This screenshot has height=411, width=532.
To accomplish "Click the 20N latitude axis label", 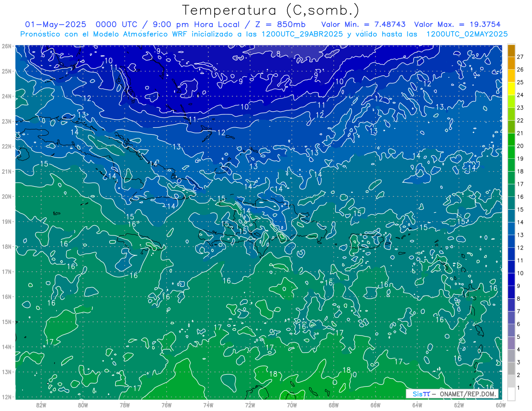I will tap(7, 196).
